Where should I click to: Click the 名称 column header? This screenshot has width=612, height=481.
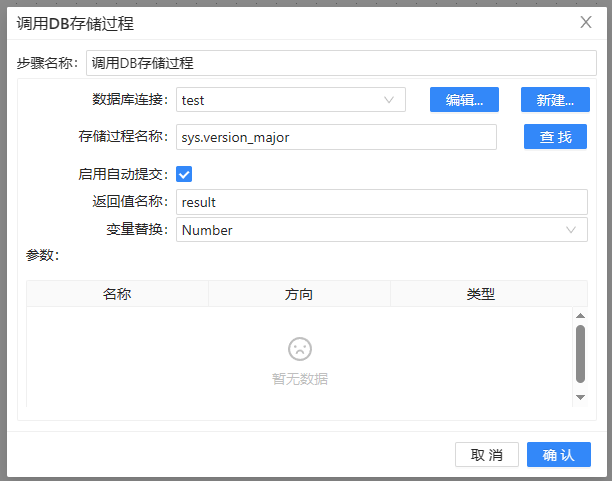(117, 294)
